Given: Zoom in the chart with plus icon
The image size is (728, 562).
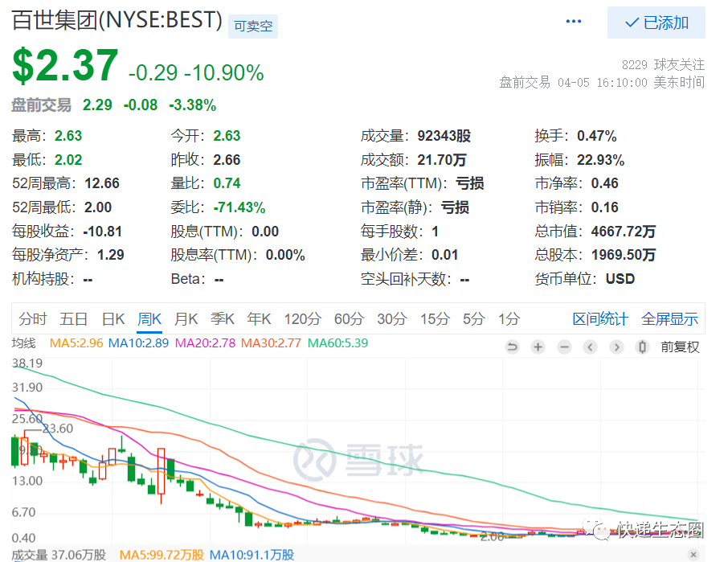Looking at the screenshot, I should coord(538,347).
